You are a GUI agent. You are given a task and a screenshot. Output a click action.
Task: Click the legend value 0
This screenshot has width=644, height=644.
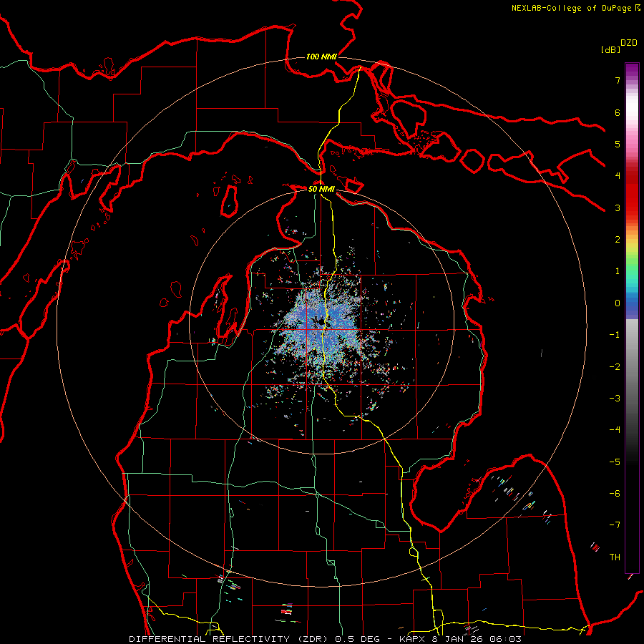pyautogui.click(x=618, y=303)
